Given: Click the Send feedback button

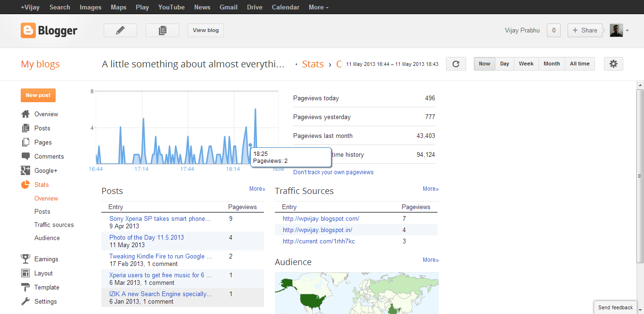Looking at the screenshot, I should pos(616,307).
